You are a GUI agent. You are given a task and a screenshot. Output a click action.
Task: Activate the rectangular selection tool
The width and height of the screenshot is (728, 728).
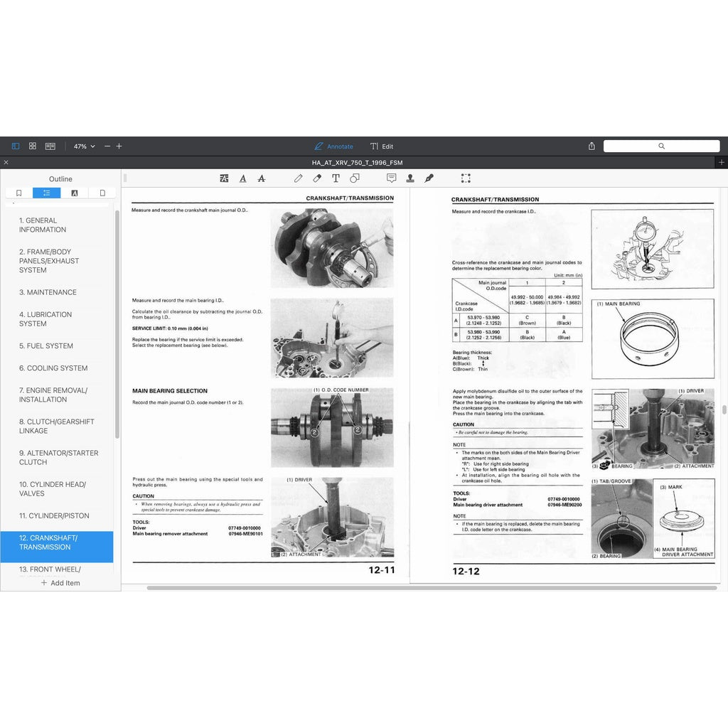click(x=466, y=178)
